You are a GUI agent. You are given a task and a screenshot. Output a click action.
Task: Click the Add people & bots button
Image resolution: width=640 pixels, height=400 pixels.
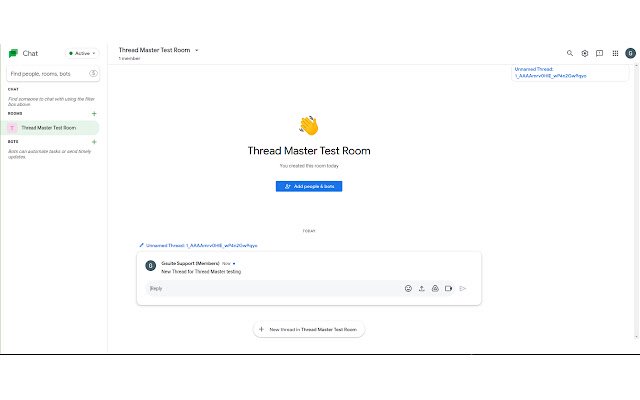pyautogui.click(x=309, y=186)
